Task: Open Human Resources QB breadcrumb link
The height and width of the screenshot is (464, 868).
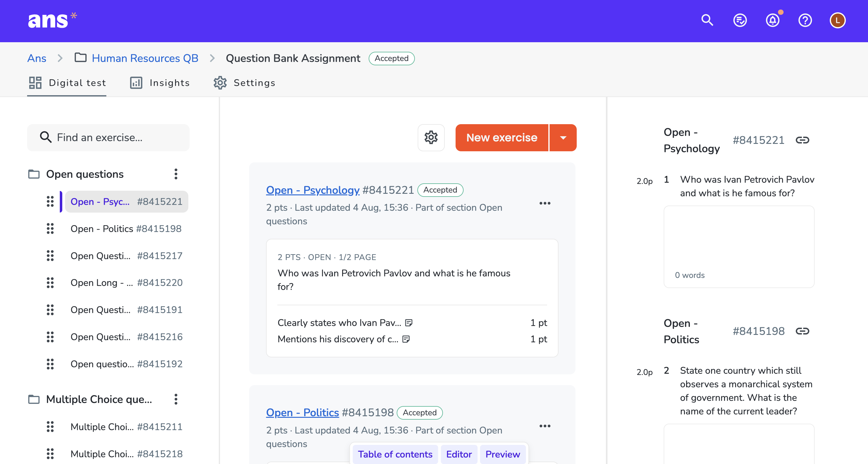Action: pos(145,58)
